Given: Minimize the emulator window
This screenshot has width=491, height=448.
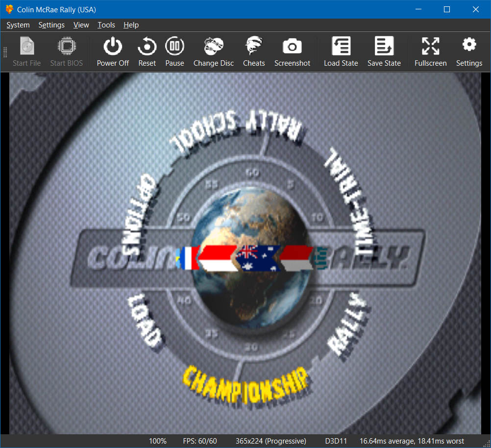Looking at the screenshot, I should click(x=418, y=9).
